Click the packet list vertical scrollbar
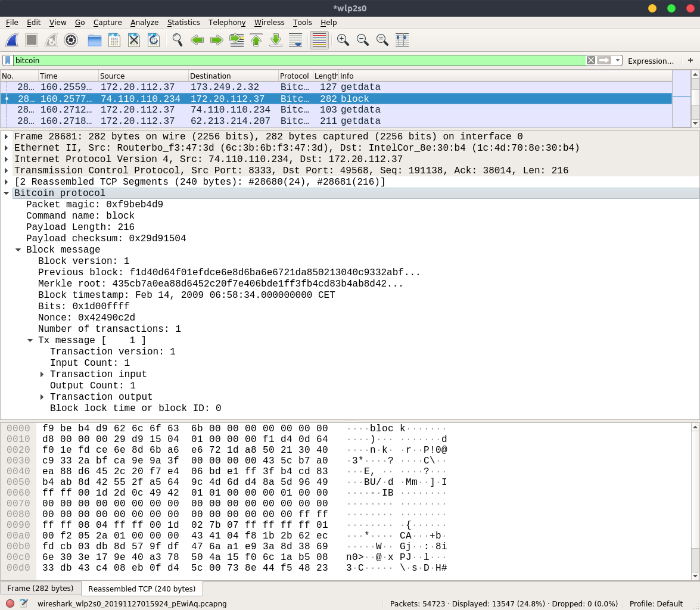The height and width of the screenshot is (610, 700). pos(695,99)
